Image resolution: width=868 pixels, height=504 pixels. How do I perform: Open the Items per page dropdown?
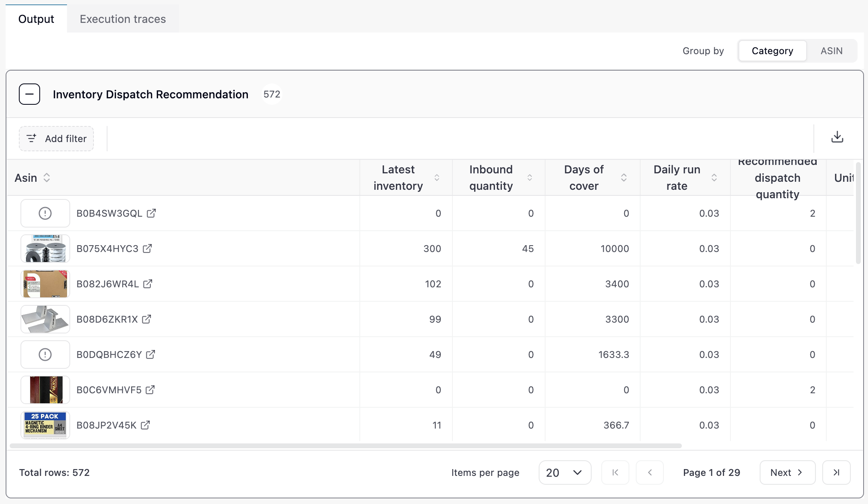(564, 472)
